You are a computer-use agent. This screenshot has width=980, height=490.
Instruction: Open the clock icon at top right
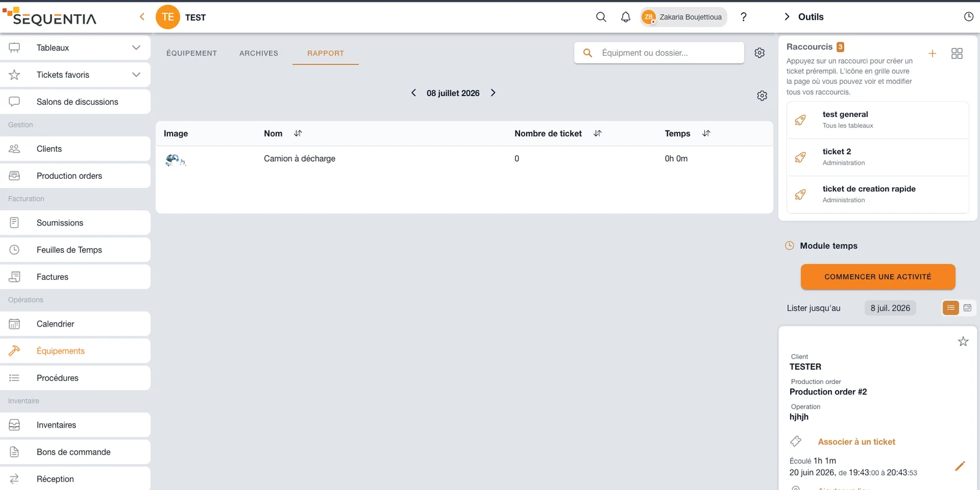[x=968, y=17]
